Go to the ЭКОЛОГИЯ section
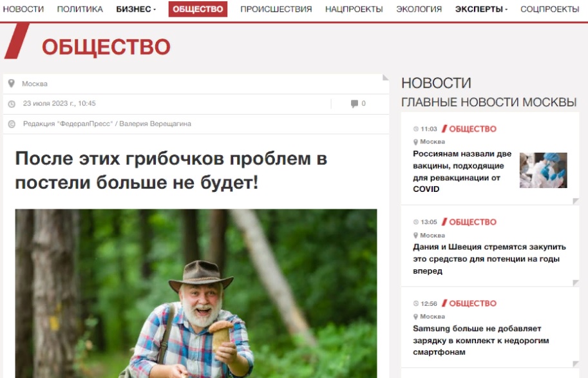 (x=419, y=9)
